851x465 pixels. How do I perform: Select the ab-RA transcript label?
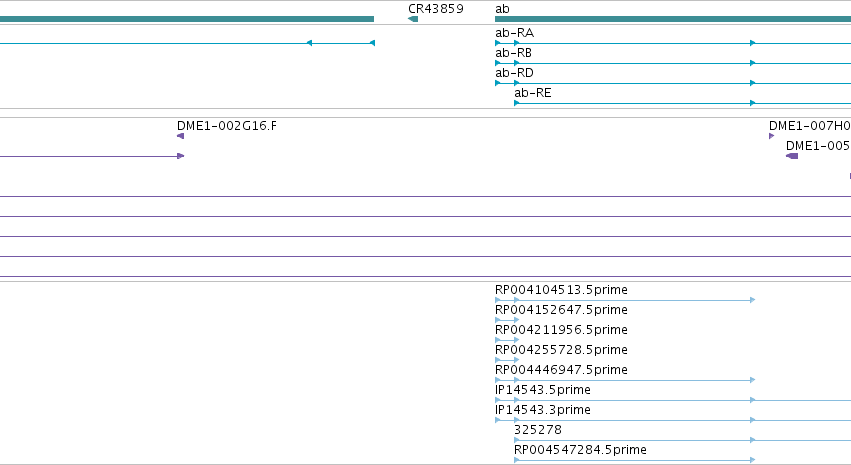(x=514, y=33)
